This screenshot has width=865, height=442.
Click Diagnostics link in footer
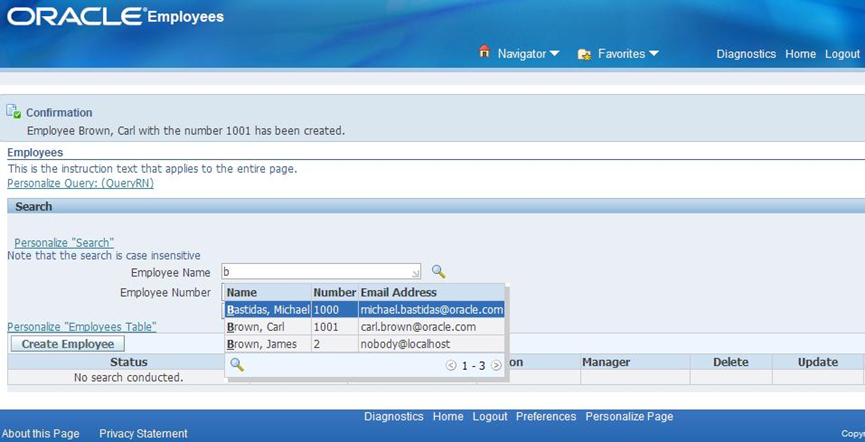coord(394,417)
